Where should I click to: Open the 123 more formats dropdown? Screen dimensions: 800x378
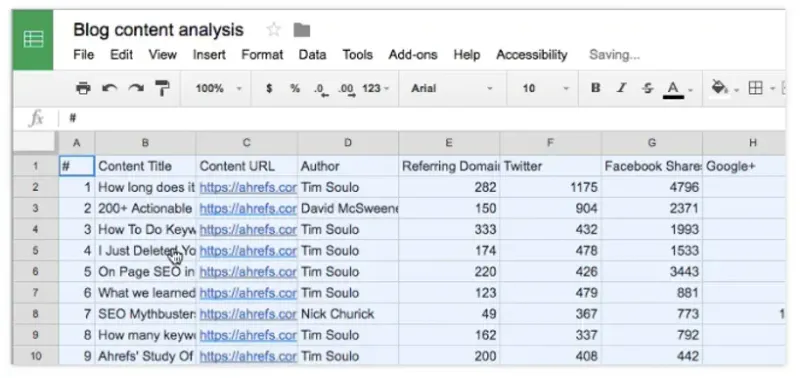[x=376, y=88]
